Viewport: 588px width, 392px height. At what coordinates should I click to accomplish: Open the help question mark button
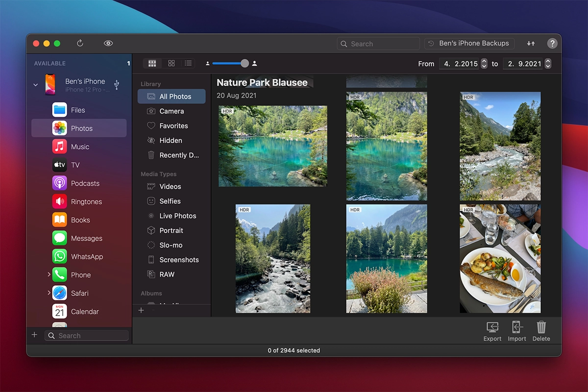552,43
